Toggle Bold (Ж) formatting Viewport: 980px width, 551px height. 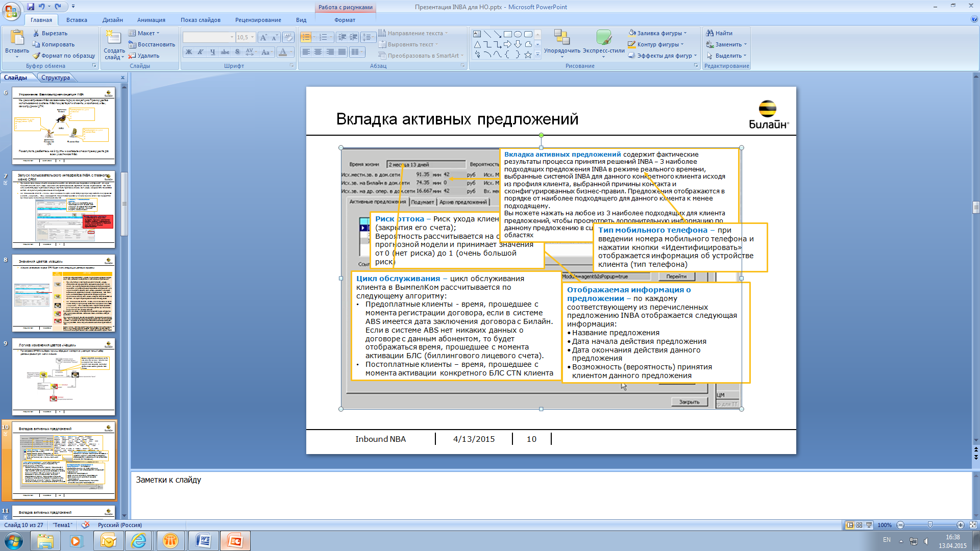[x=189, y=52]
